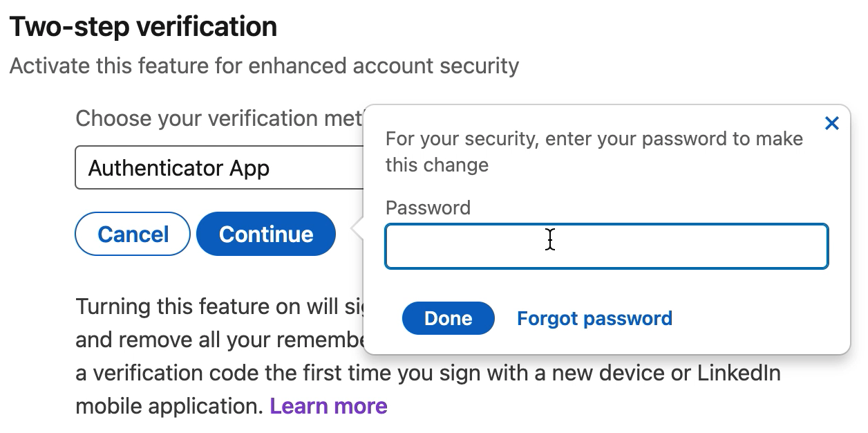868x433 pixels.
Task: Hit the Continue button
Action: (266, 234)
